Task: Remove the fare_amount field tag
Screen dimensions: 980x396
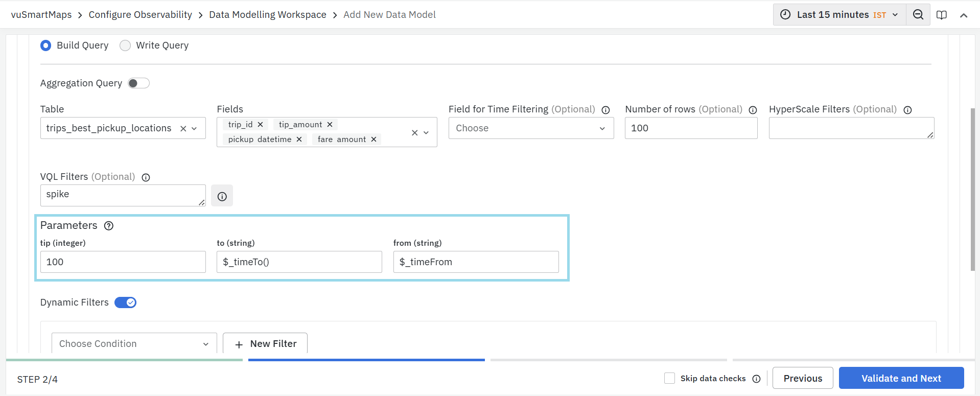Action: (374, 139)
